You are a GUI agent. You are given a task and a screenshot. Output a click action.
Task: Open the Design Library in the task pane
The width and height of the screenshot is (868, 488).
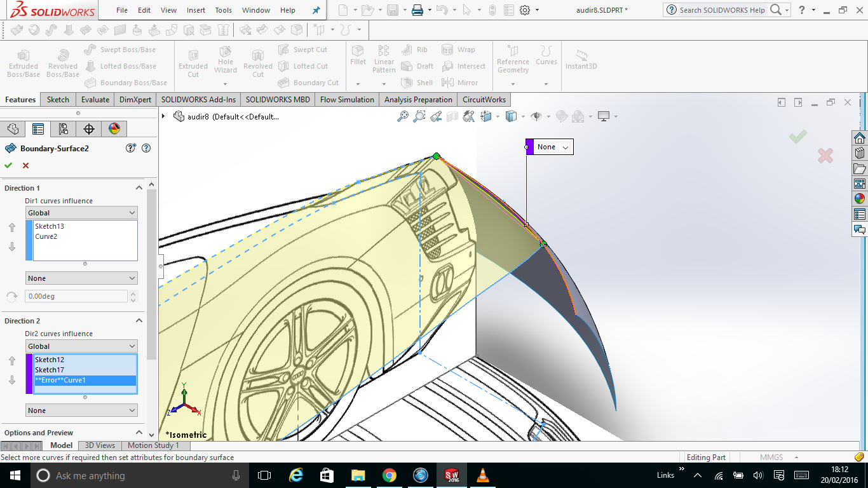tap(860, 153)
